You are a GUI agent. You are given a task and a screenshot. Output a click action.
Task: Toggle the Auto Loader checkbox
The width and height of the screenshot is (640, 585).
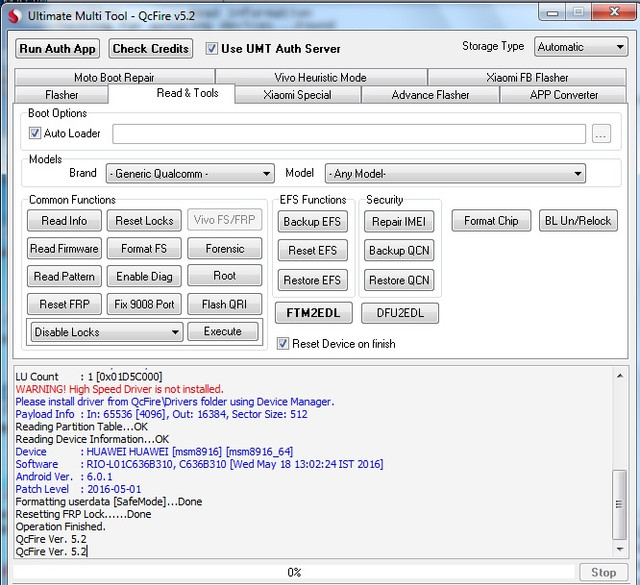coord(35,133)
